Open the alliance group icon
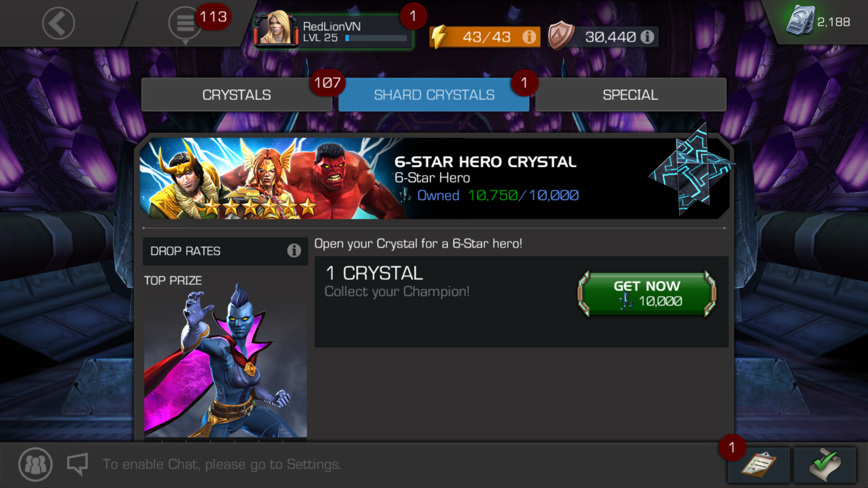Image resolution: width=868 pixels, height=488 pixels. coord(35,464)
